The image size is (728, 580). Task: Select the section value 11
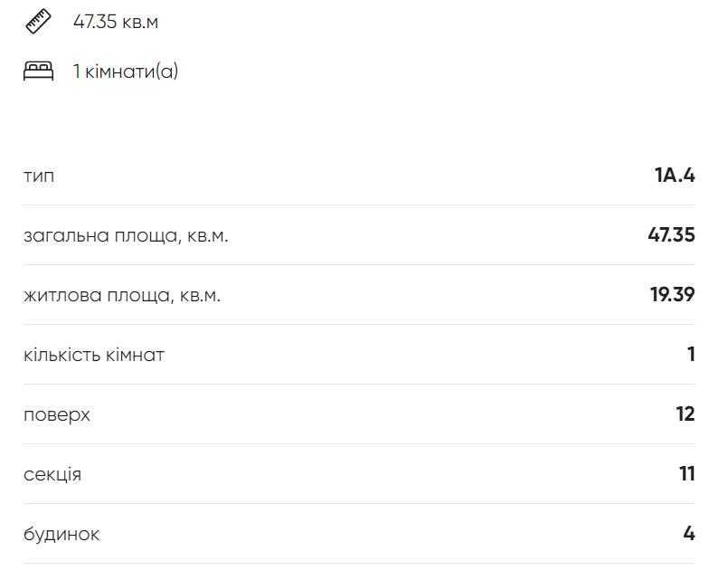click(x=685, y=474)
